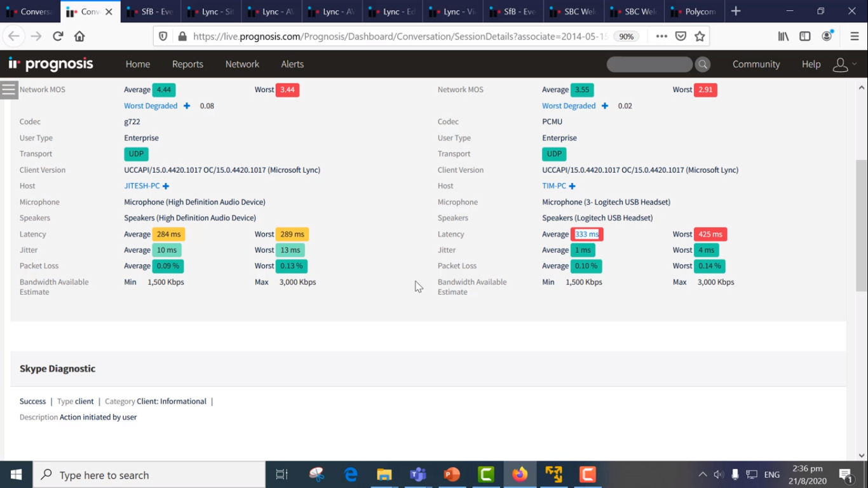Click the highlighted 333 ms latency value

pos(587,234)
